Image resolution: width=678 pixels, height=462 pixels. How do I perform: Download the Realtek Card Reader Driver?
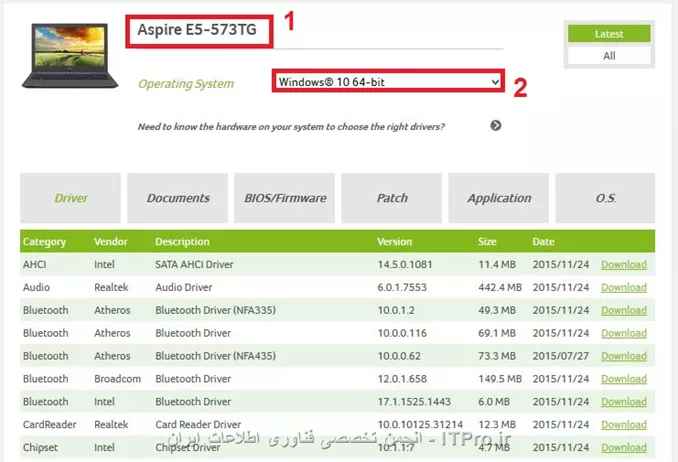click(624, 424)
